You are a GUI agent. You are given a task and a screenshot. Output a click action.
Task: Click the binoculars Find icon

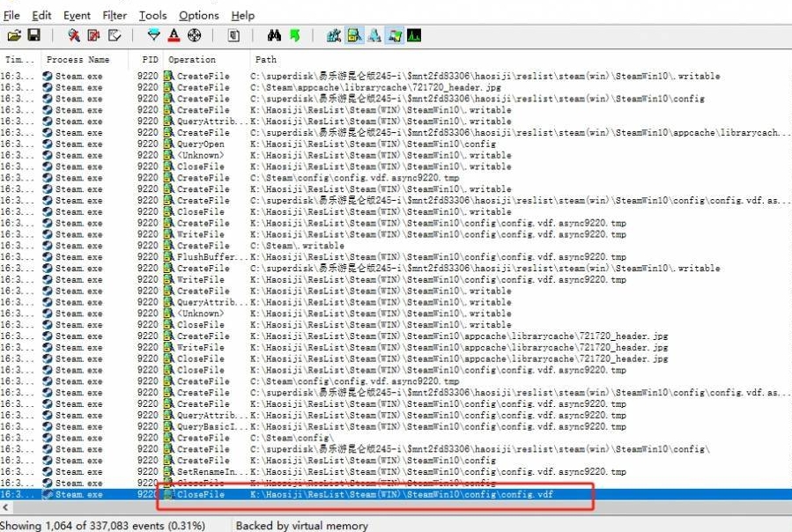tap(274, 35)
